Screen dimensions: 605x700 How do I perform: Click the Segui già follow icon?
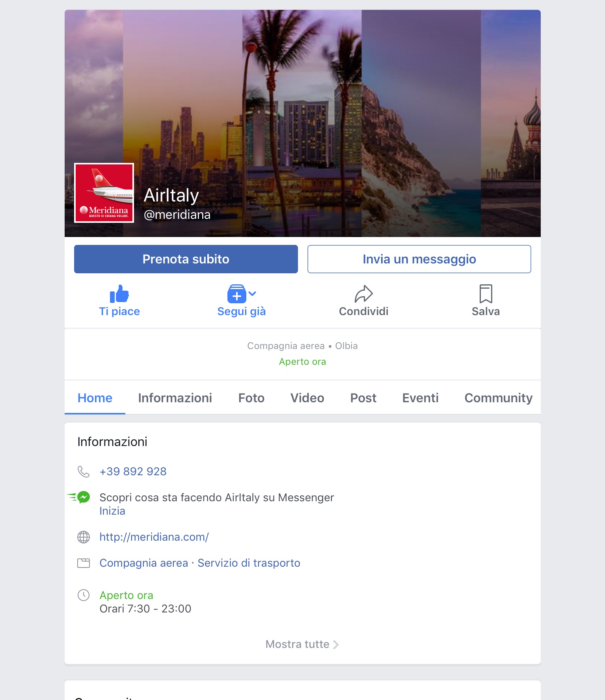click(x=237, y=294)
